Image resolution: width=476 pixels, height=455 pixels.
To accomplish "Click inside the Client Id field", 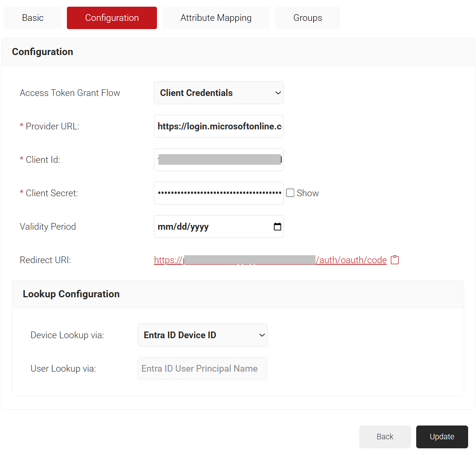I will pos(218,160).
